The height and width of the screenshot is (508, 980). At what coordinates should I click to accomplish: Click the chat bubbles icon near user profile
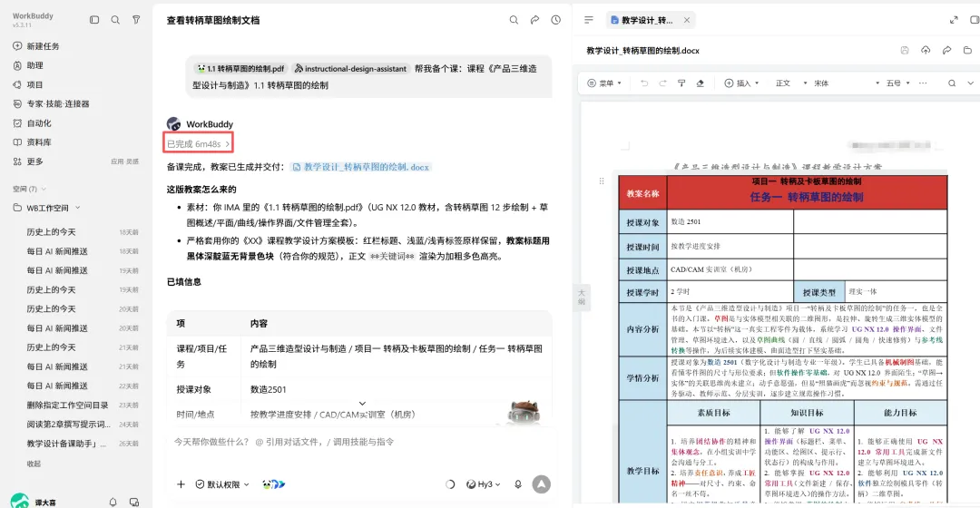[x=133, y=502]
